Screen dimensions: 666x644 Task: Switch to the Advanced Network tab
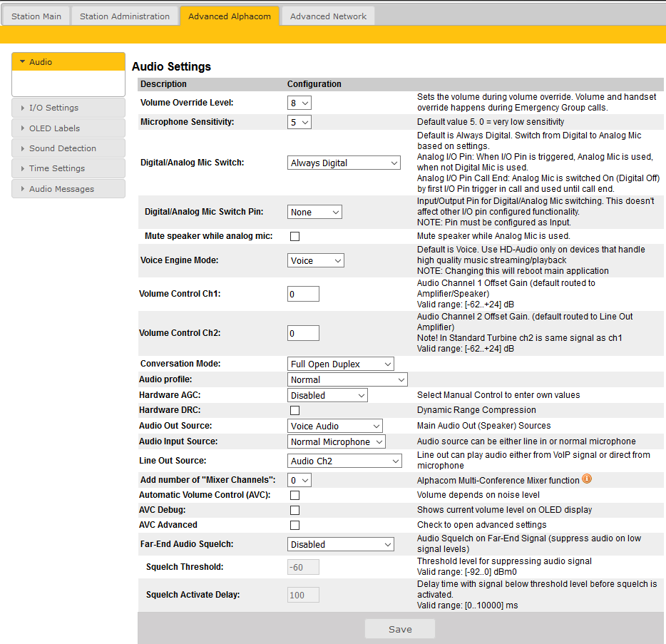click(x=328, y=16)
